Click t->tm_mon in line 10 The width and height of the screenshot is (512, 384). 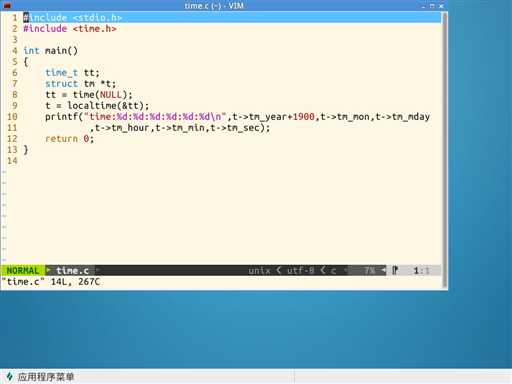345,117
